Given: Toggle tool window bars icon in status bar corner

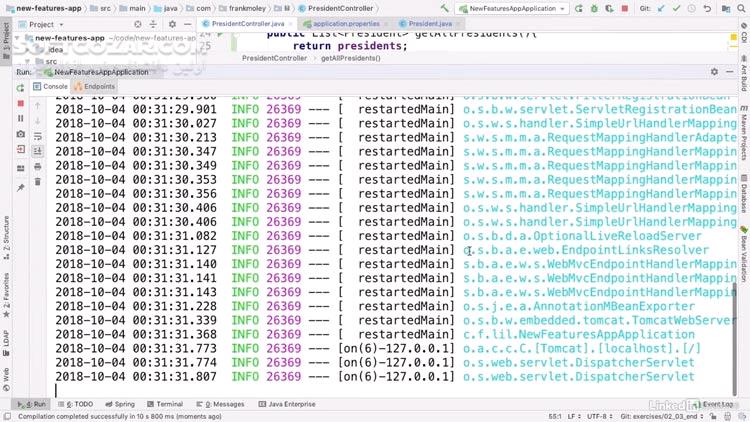Looking at the screenshot, I should pos(7,417).
